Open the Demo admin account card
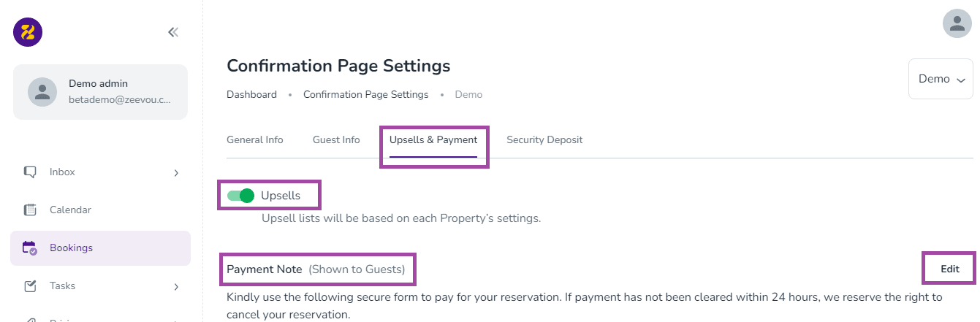The image size is (980, 322). [100, 92]
